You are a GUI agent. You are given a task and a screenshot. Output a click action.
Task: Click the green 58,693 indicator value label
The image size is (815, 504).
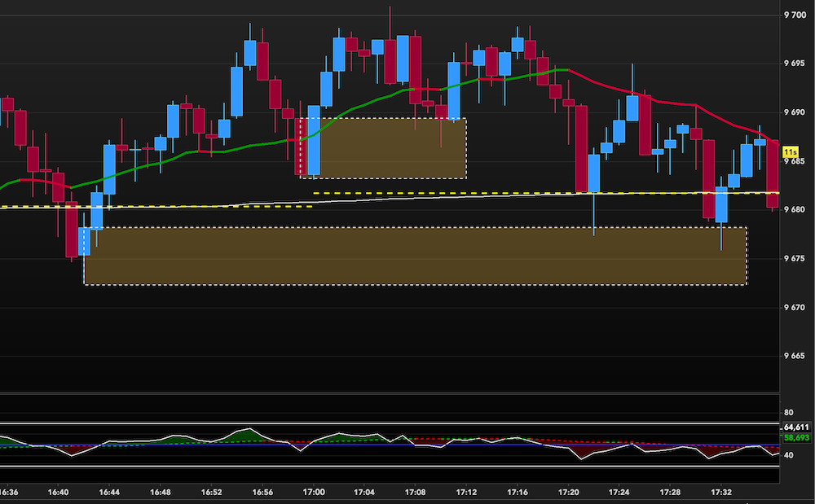point(796,437)
